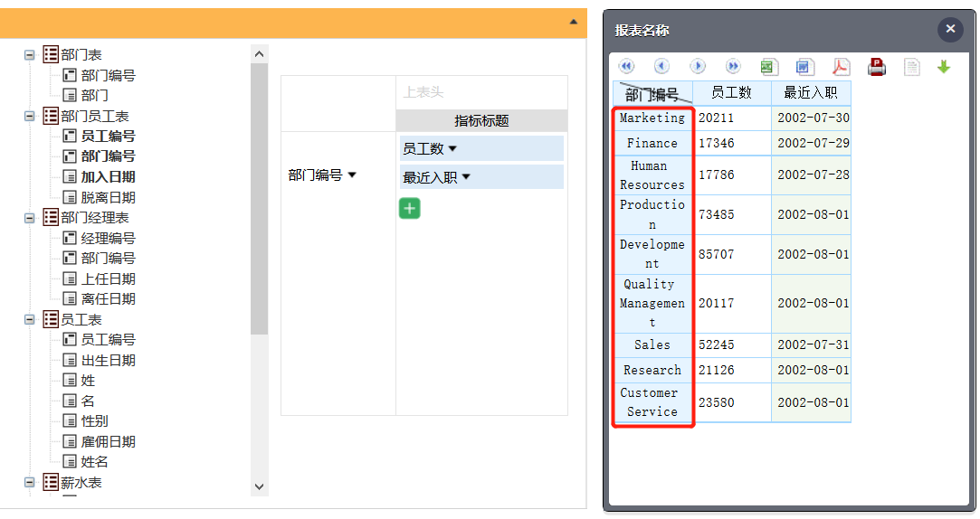Go to first page of report
The height and width of the screenshot is (519, 980).
pyautogui.click(x=626, y=67)
